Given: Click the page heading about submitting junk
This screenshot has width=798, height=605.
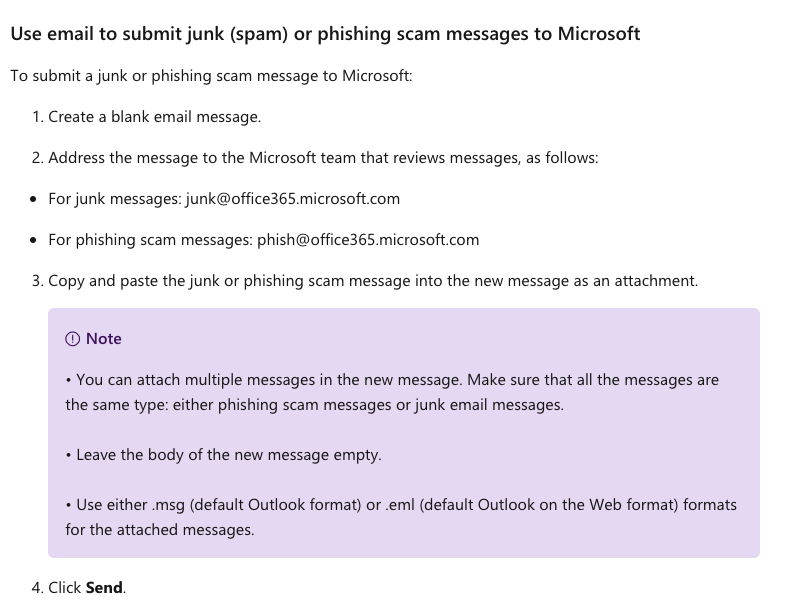Looking at the screenshot, I should (x=325, y=34).
